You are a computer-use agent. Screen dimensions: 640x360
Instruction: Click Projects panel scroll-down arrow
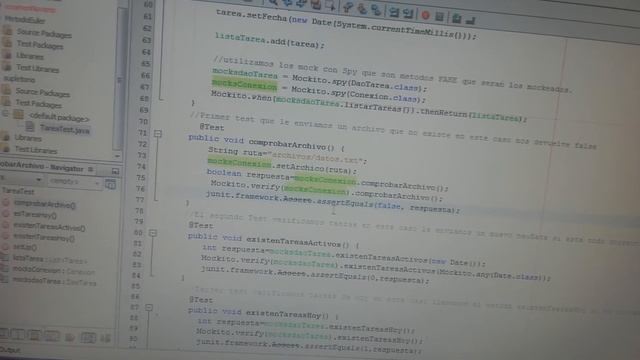click(x=117, y=156)
